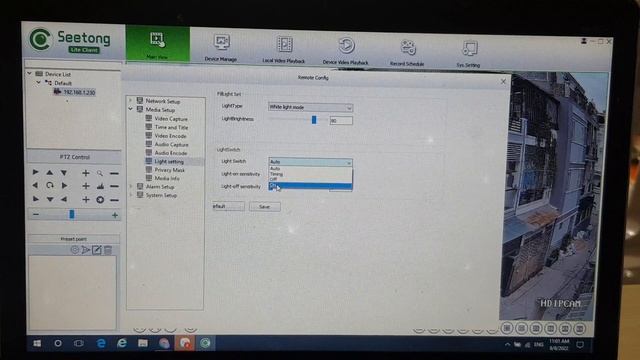The height and width of the screenshot is (360, 640).
Task: Click minus beside the iris aperture icon
Action: pos(114,200)
